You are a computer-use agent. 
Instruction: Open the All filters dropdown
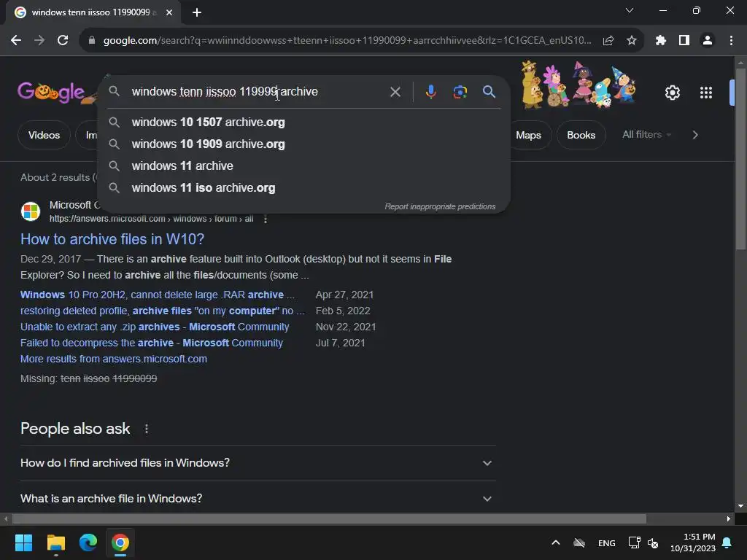(646, 134)
